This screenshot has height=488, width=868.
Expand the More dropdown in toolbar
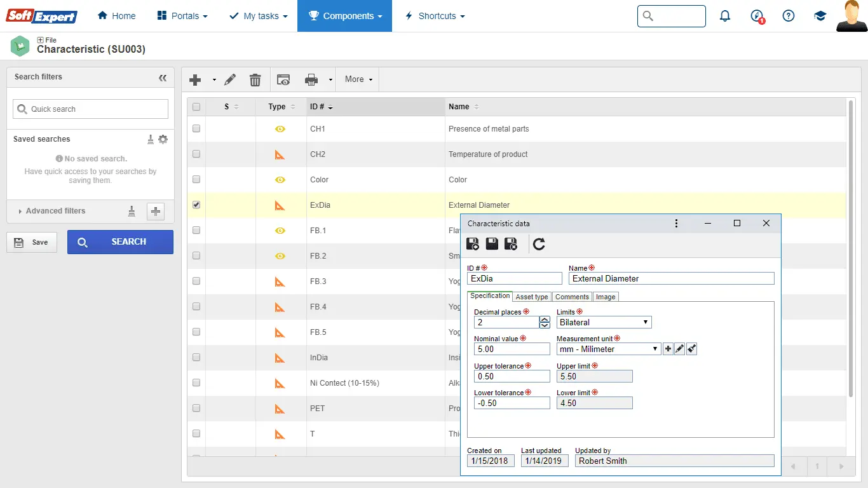358,79
